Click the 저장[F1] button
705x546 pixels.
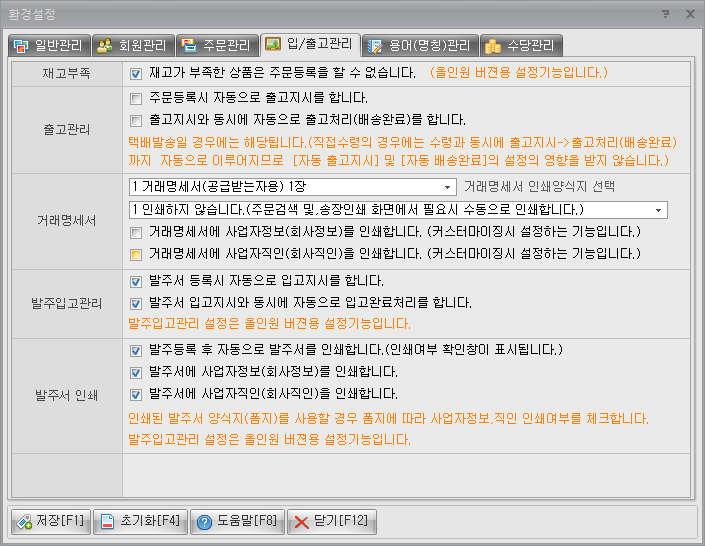pos(51,522)
